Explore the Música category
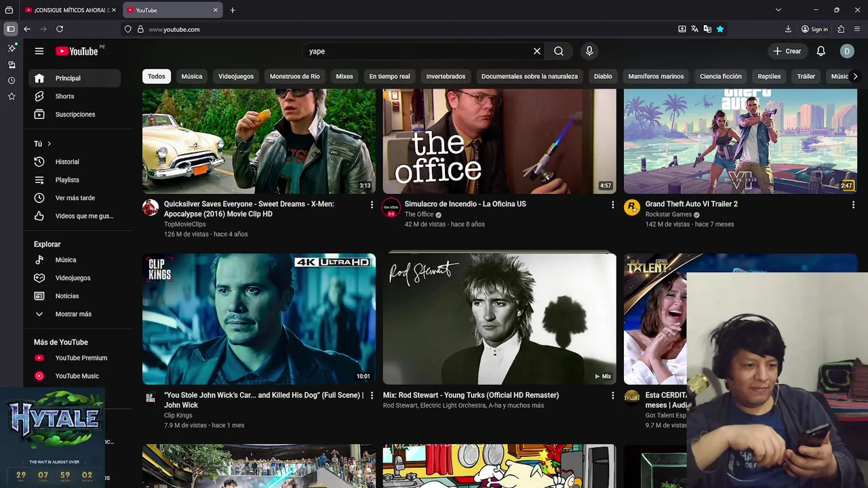This screenshot has height=488, width=868. [x=75, y=260]
